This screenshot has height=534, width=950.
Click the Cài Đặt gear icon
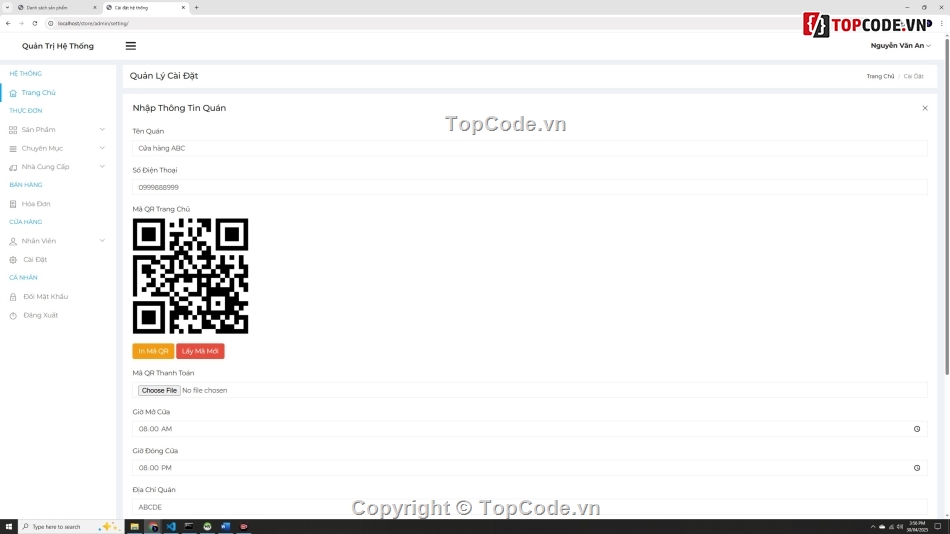13,260
